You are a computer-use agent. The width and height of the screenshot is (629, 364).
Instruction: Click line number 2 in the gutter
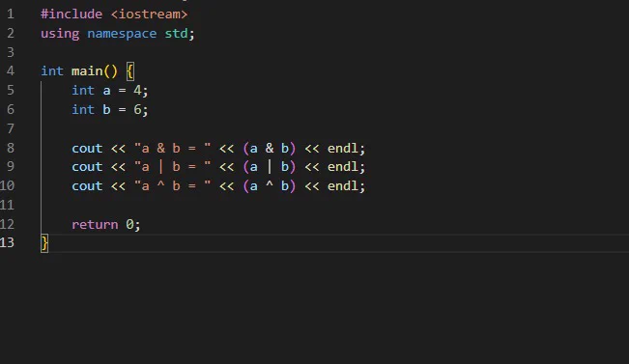(11, 33)
